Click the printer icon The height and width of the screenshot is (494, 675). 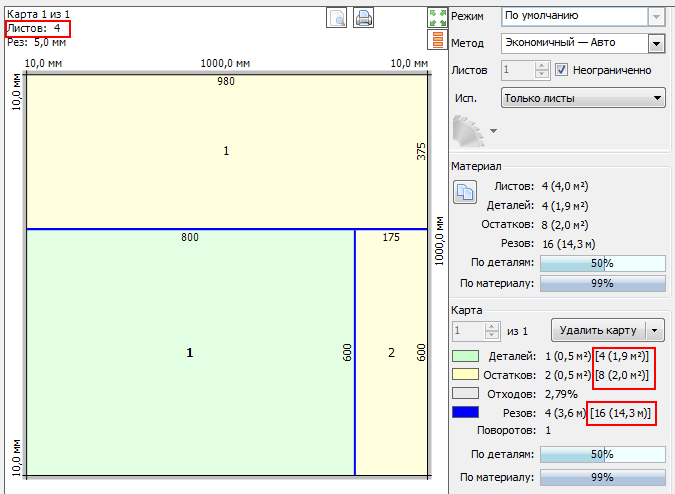[x=363, y=18]
